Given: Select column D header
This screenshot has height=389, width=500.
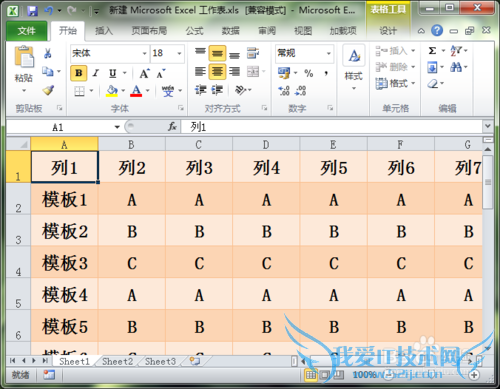Looking at the screenshot, I should click(x=266, y=144).
